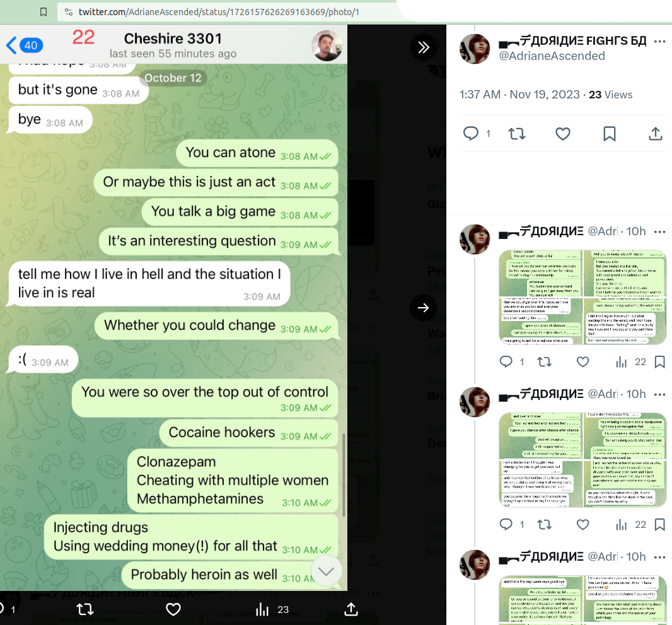Share the photo from bottom bar
672x625 pixels.
tap(351, 609)
